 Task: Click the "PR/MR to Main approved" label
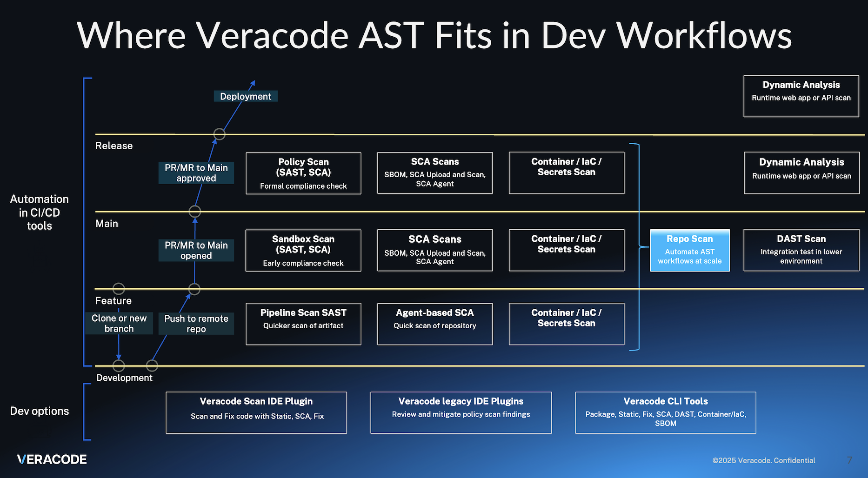point(196,173)
